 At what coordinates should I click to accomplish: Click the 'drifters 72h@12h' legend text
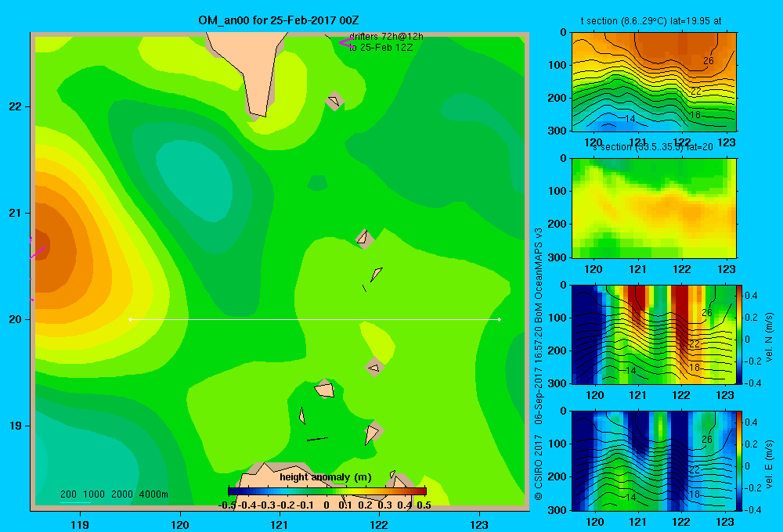pyautogui.click(x=386, y=37)
